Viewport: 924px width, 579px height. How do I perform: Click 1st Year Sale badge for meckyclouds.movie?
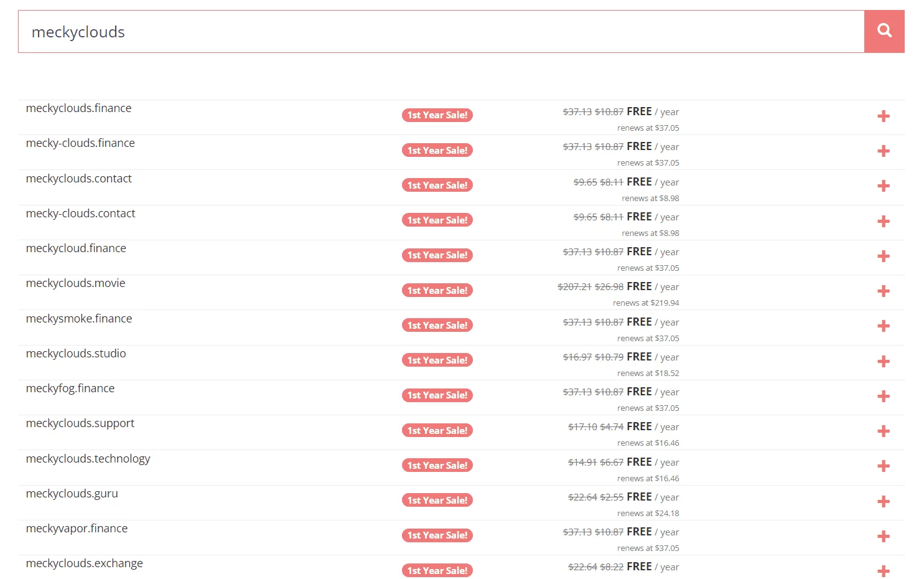pyautogui.click(x=437, y=291)
